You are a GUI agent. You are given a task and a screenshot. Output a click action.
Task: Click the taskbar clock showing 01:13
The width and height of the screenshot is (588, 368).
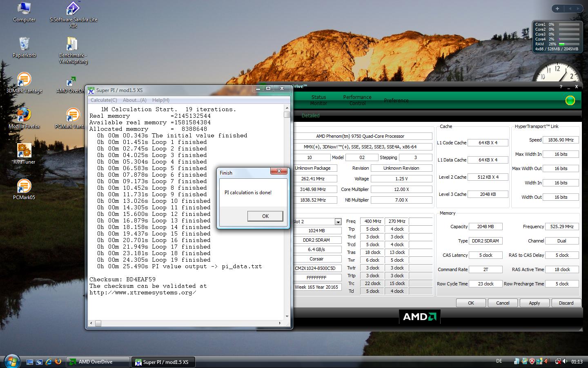pos(577,361)
